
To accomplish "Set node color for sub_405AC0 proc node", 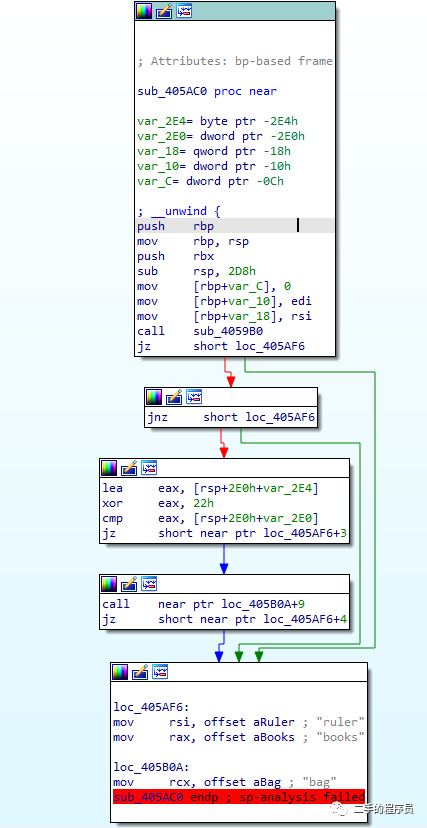I will [144, 11].
